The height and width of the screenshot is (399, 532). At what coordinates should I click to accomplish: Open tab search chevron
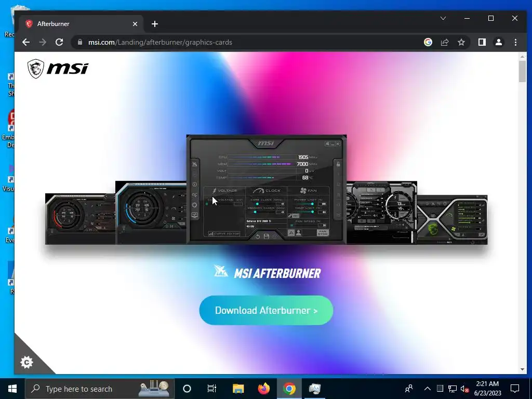pyautogui.click(x=443, y=18)
